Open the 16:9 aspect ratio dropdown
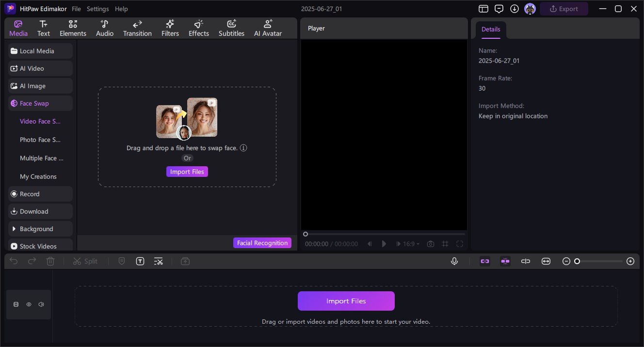This screenshot has height=347, width=644. (x=411, y=244)
